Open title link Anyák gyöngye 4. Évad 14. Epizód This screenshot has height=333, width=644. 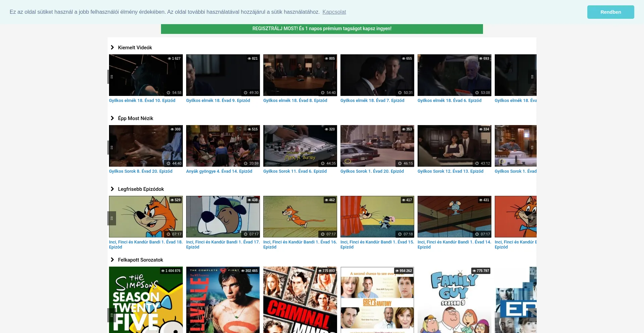pyautogui.click(x=219, y=171)
